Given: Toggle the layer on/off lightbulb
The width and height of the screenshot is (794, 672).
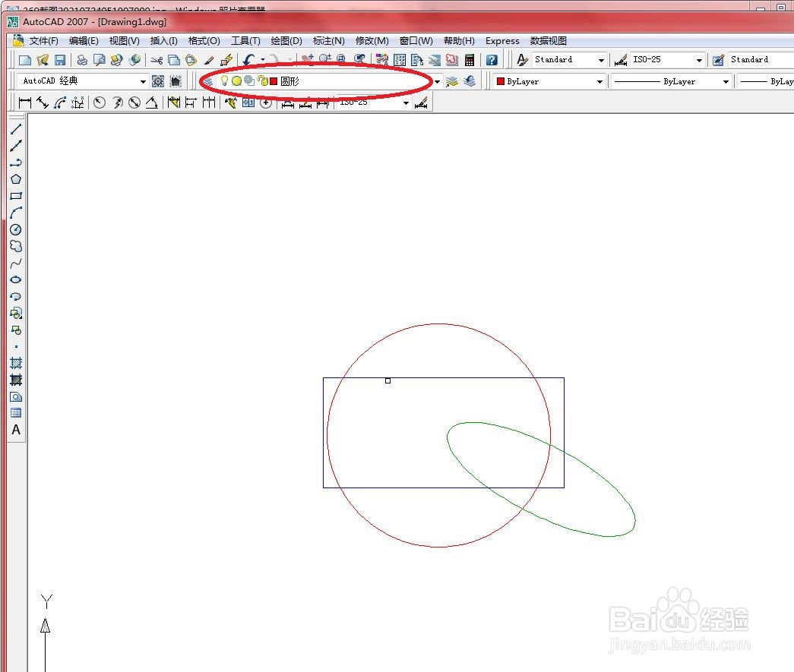Looking at the screenshot, I should pos(224,81).
